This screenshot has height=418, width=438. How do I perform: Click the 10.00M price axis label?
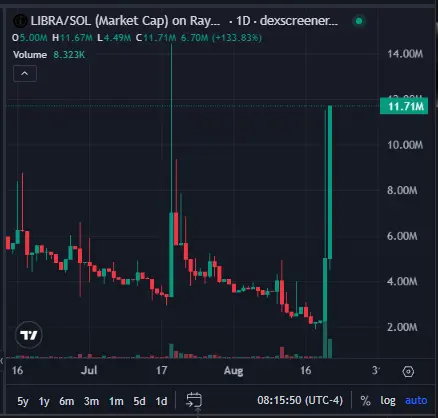coord(405,145)
